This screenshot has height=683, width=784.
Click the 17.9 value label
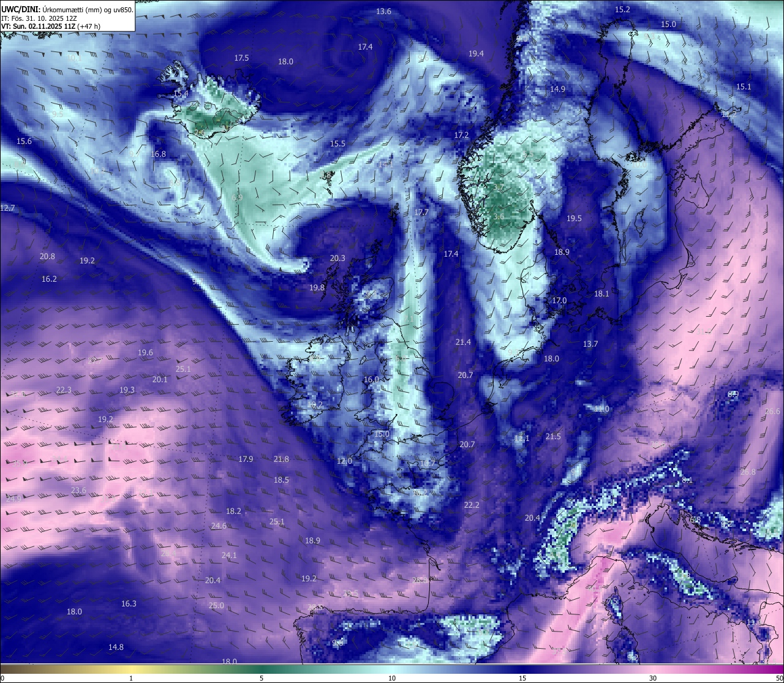(x=246, y=459)
